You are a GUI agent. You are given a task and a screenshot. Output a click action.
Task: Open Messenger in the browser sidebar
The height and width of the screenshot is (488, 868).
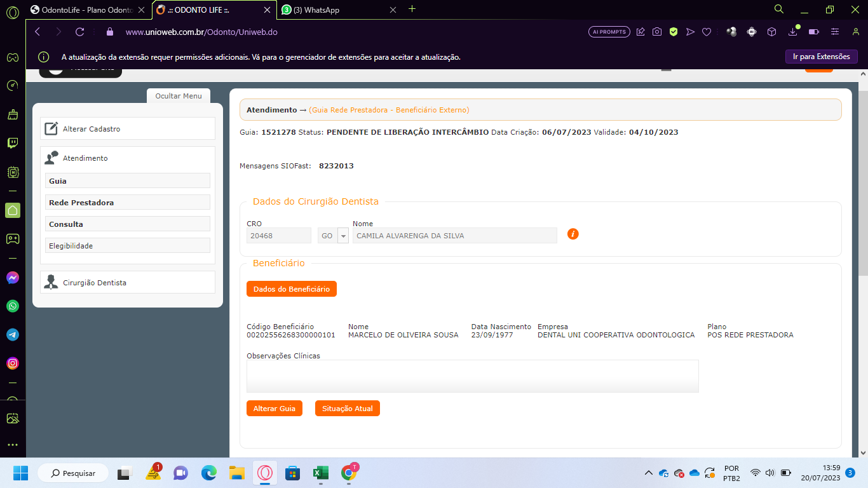(x=13, y=278)
